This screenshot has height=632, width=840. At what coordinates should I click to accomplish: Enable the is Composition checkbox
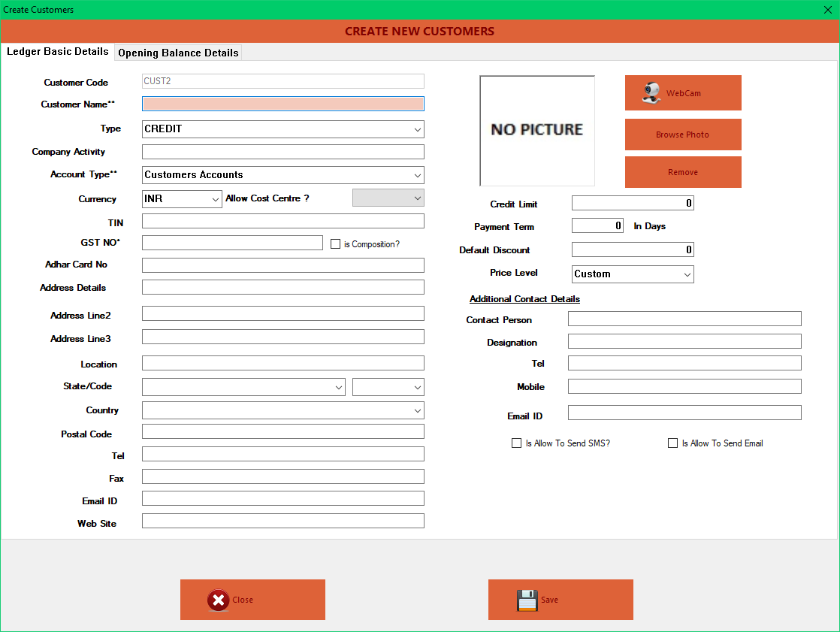[334, 243]
